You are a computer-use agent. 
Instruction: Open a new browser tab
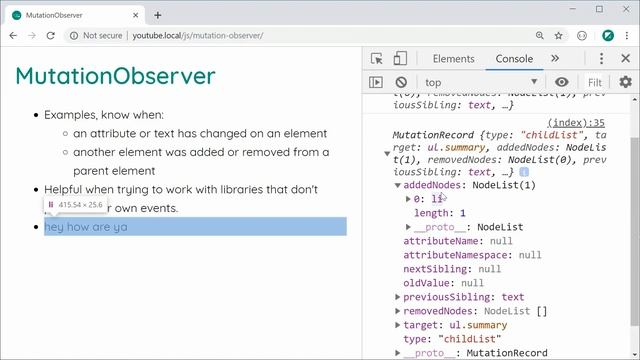(158, 16)
